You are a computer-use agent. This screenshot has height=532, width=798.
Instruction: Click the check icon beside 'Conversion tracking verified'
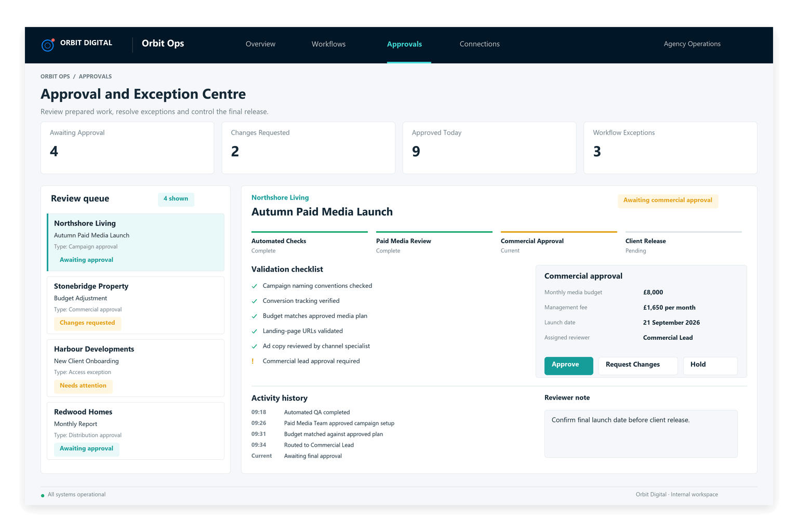pos(255,301)
